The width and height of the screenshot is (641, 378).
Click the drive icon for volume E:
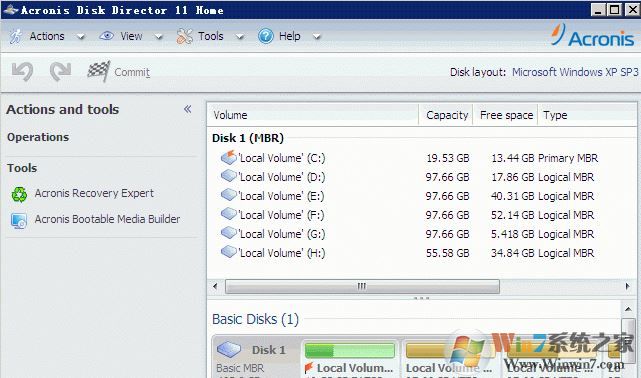(x=229, y=195)
